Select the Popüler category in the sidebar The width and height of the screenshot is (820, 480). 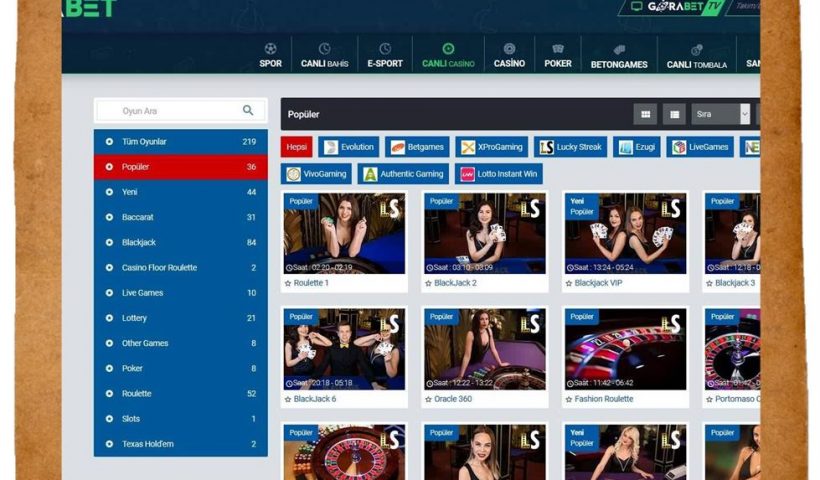tap(181, 167)
